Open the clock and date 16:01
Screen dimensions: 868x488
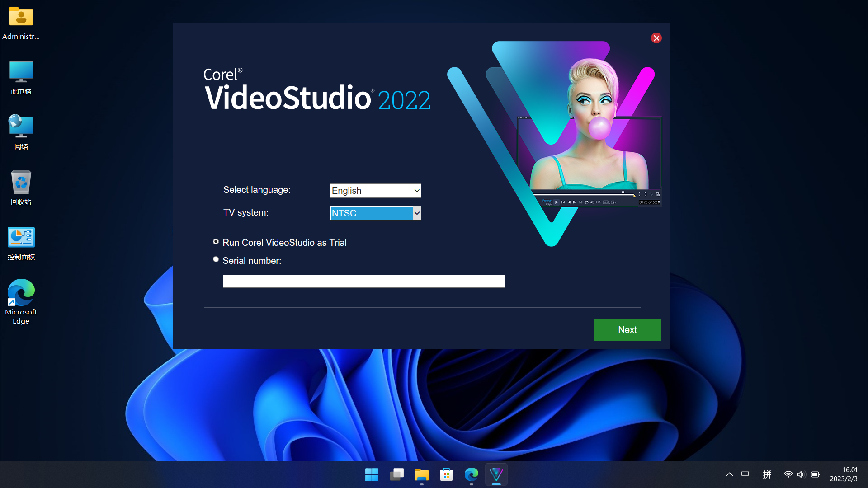(844, 474)
